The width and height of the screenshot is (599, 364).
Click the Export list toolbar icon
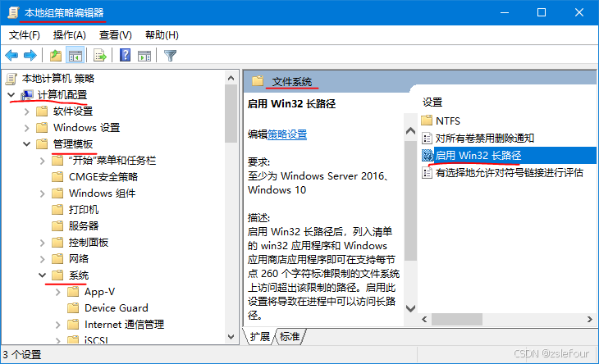[100, 56]
